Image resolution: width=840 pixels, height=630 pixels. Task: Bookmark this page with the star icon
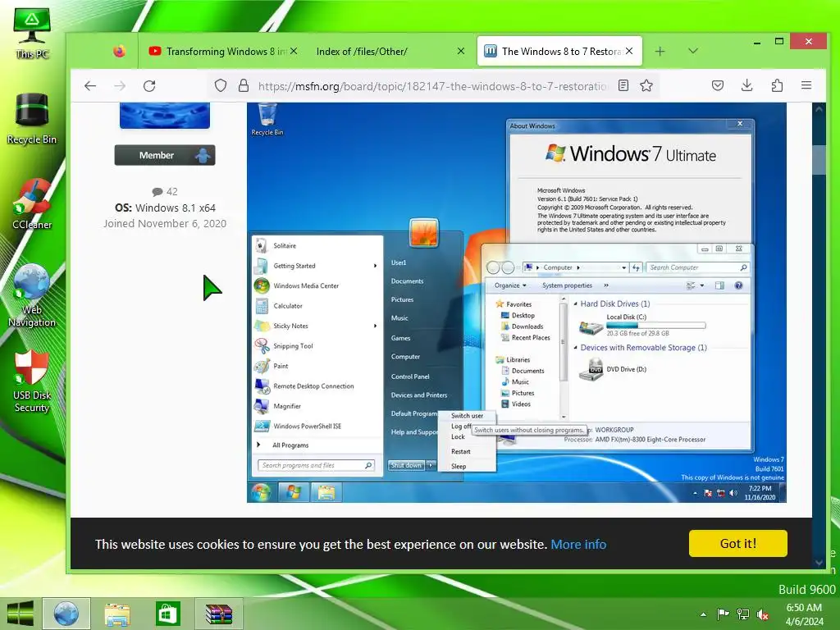pyautogui.click(x=646, y=85)
